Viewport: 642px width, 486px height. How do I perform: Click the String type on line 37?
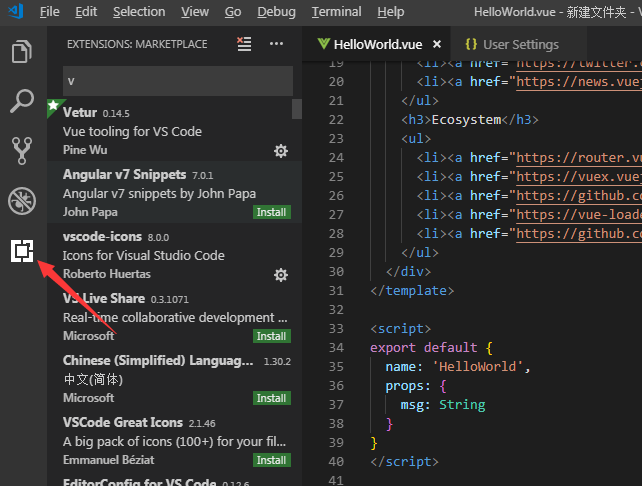[462, 405]
